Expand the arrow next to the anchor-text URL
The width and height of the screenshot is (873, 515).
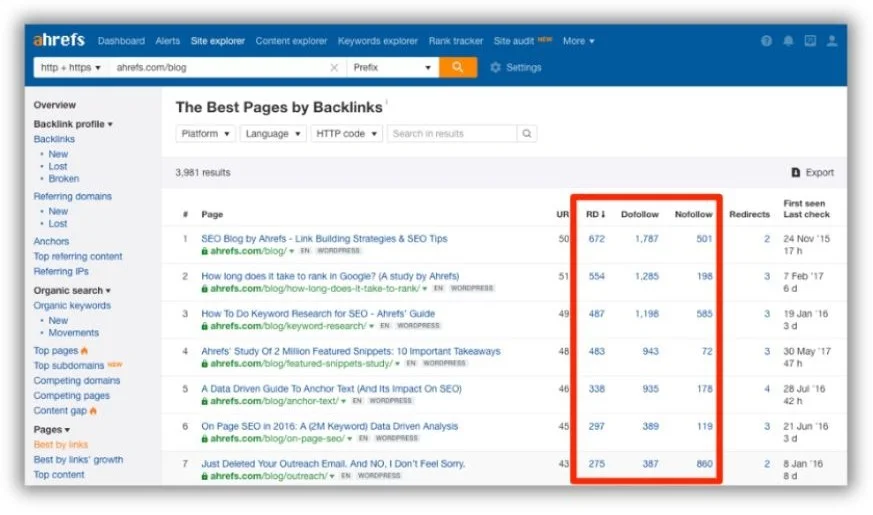coord(344,401)
